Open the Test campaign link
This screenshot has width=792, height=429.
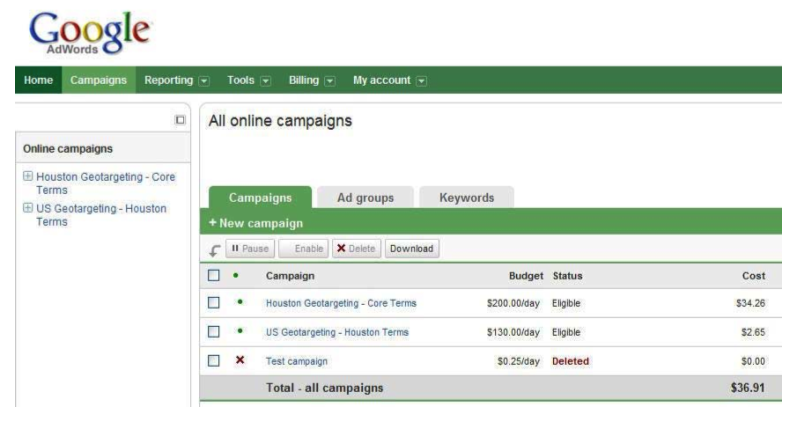(297, 361)
